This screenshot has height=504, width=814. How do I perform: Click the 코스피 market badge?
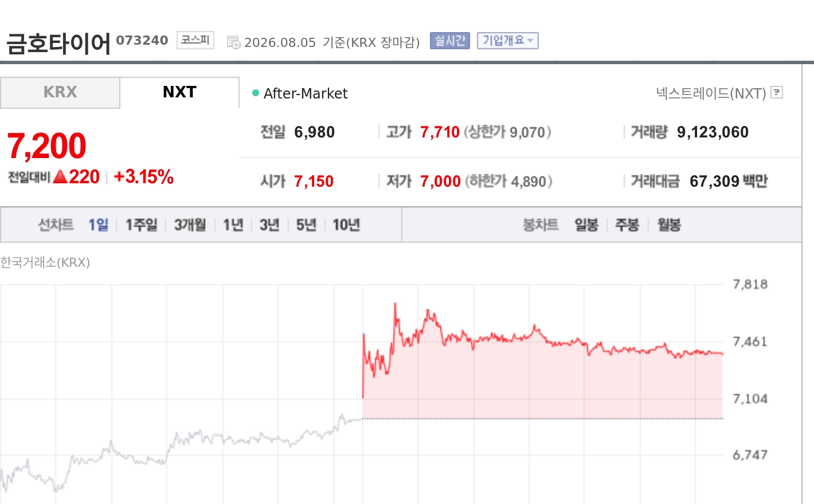(x=195, y=40)
